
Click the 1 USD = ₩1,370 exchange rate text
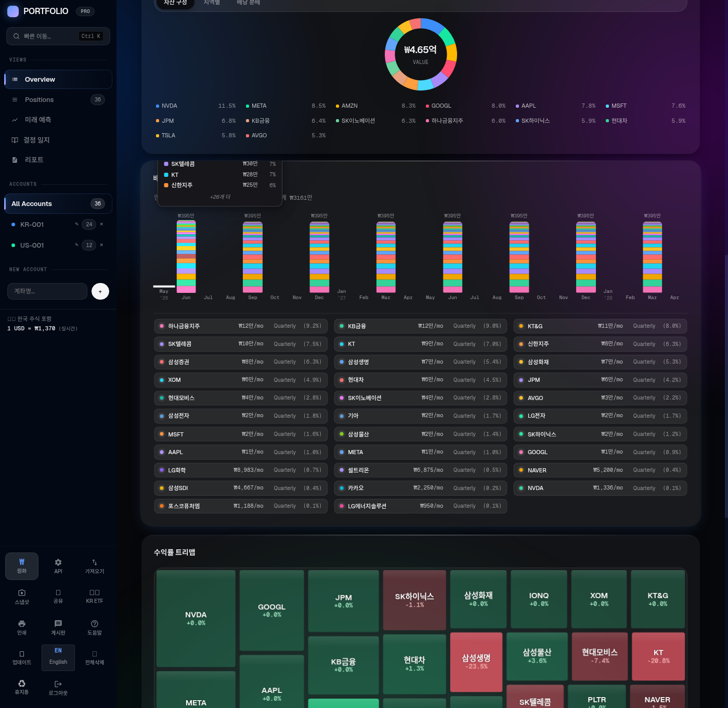click(31, 328)
